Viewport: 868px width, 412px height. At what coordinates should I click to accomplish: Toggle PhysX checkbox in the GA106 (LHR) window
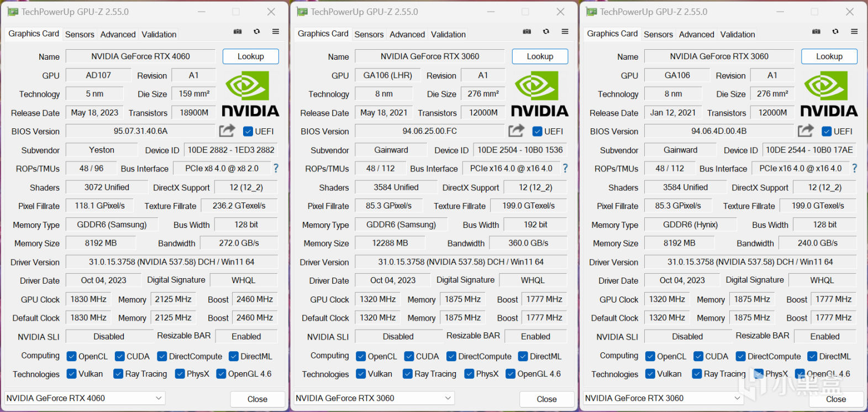(x=470, y=374)
